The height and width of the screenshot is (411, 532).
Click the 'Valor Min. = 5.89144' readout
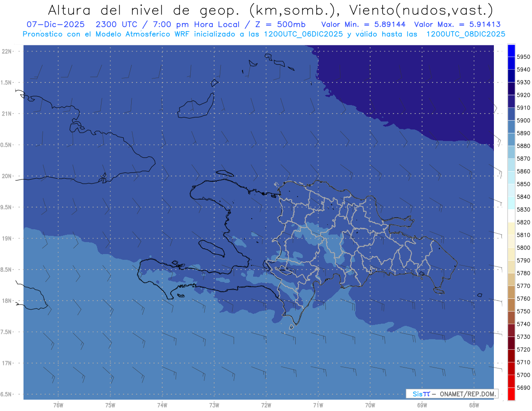coord(364,24)
